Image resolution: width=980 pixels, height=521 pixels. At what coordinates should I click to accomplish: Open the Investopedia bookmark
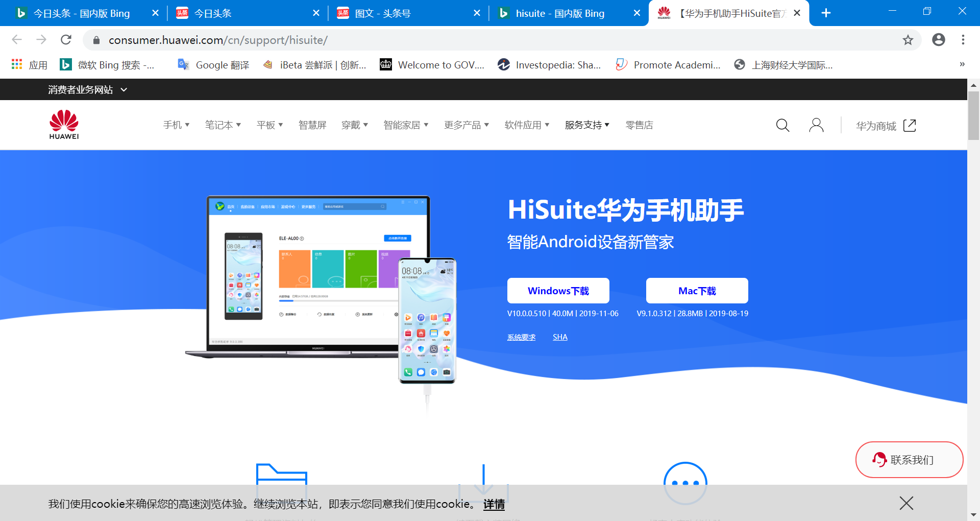click(549, 65)
